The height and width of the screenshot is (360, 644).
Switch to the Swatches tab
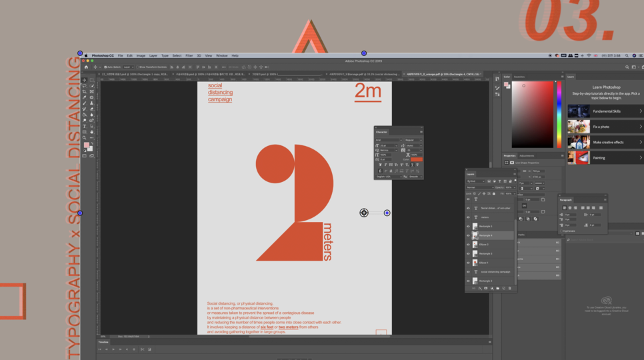point(519,77)
